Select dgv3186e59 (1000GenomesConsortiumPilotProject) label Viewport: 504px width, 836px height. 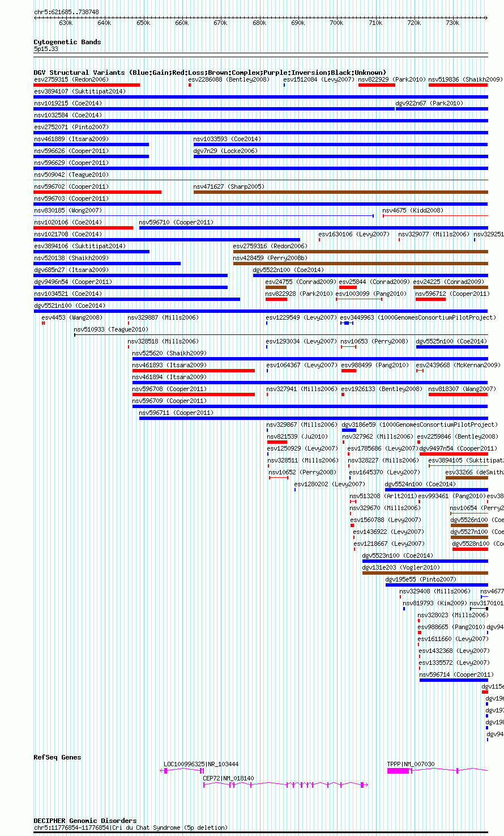[x=420, y=425]
